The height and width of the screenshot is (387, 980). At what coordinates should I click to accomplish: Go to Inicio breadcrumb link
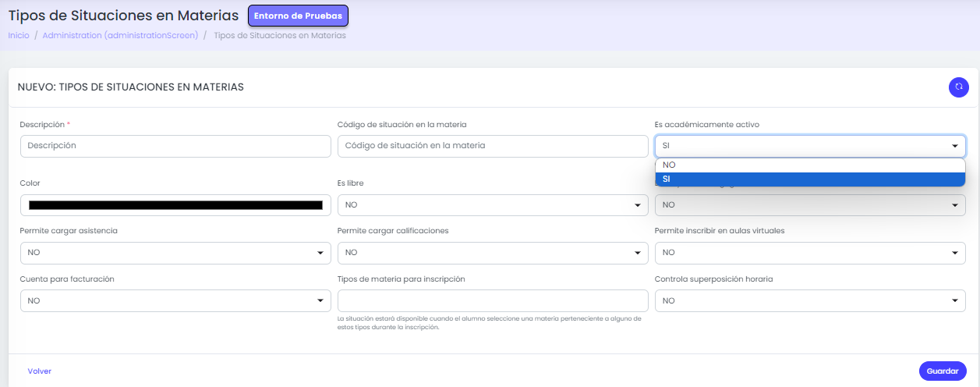point(19,36)
